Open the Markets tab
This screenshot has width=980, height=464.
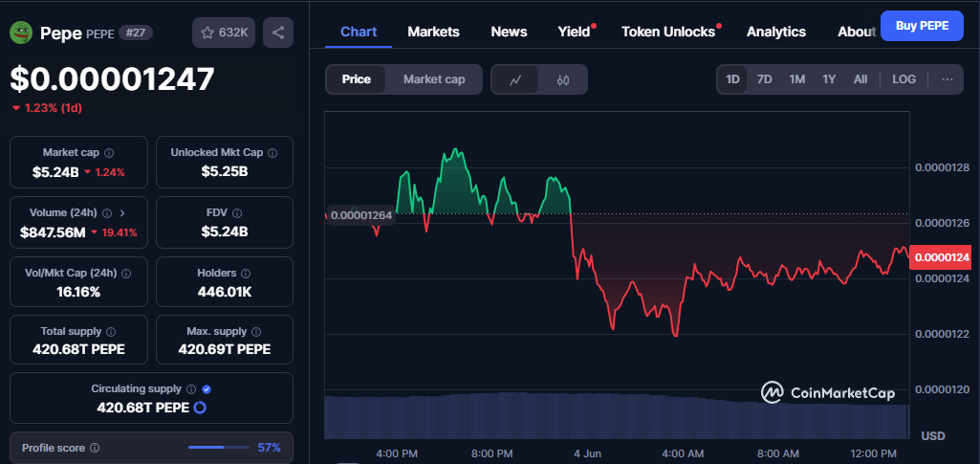[433, 32]
